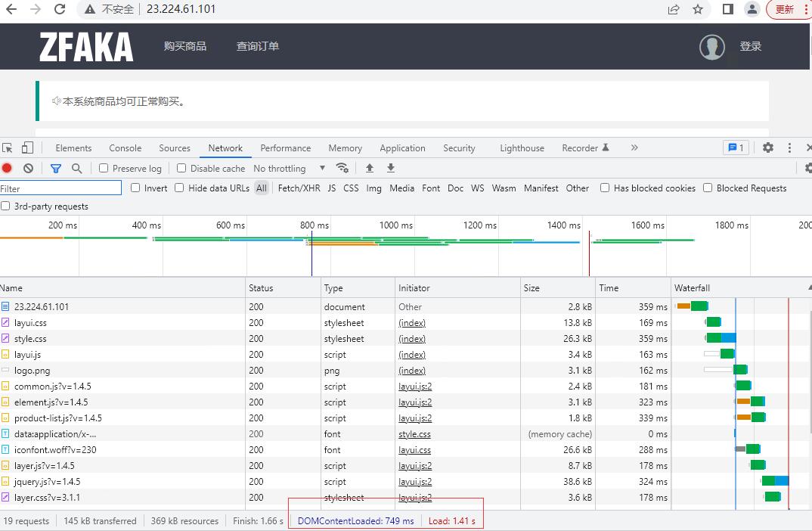Open the No throttling dropdown
Viewport: 812px width, 531px height.
click(289, 169)
